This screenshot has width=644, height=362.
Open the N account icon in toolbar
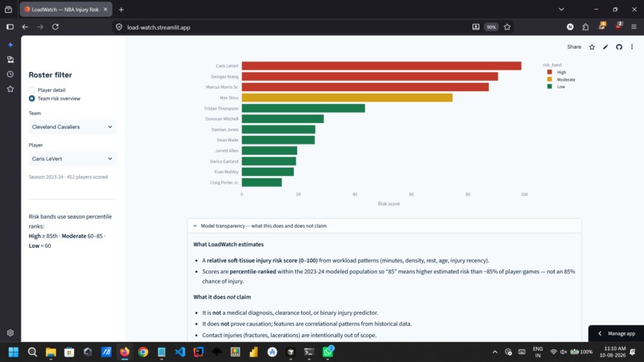[x=570, y=26]
